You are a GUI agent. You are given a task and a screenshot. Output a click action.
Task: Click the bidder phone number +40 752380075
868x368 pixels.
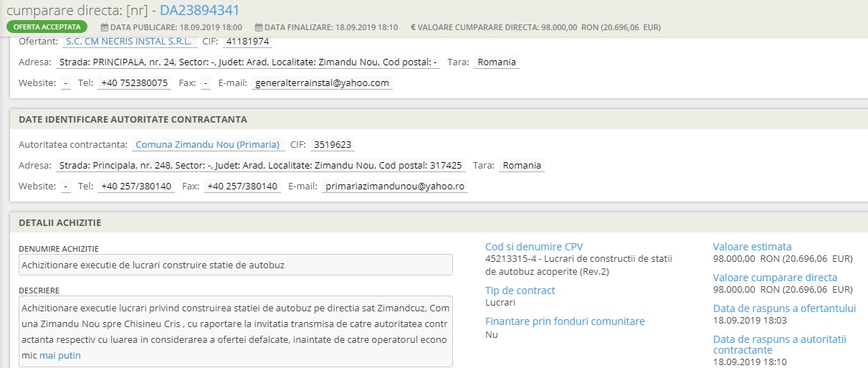click(134, 83)
